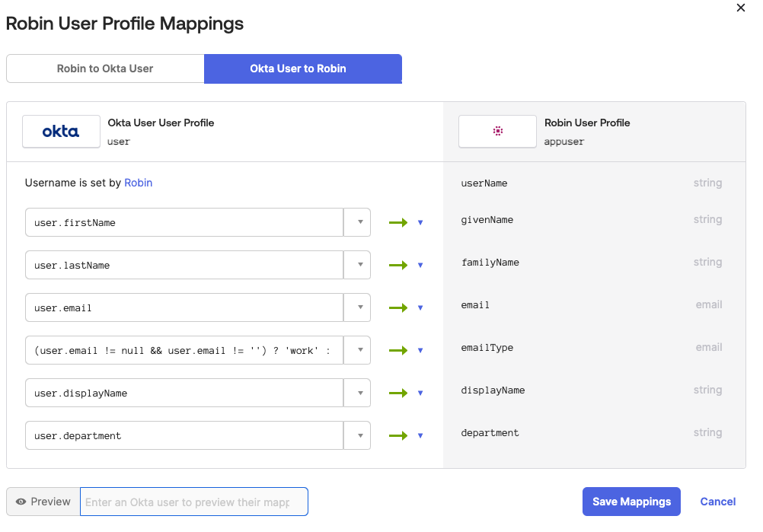
Task: Select the userName attribute label
Action: [x=484, y=183]
